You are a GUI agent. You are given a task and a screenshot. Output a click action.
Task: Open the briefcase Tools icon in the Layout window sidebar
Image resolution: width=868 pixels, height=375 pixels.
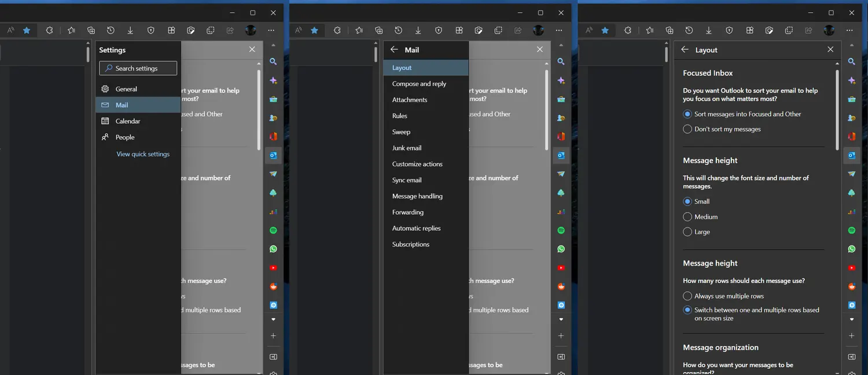(x=851, y=99)
